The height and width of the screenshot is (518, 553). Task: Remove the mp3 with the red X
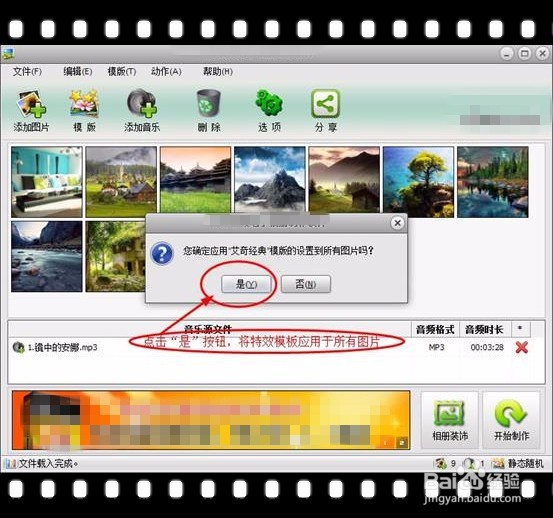click(x=521, y=347)
